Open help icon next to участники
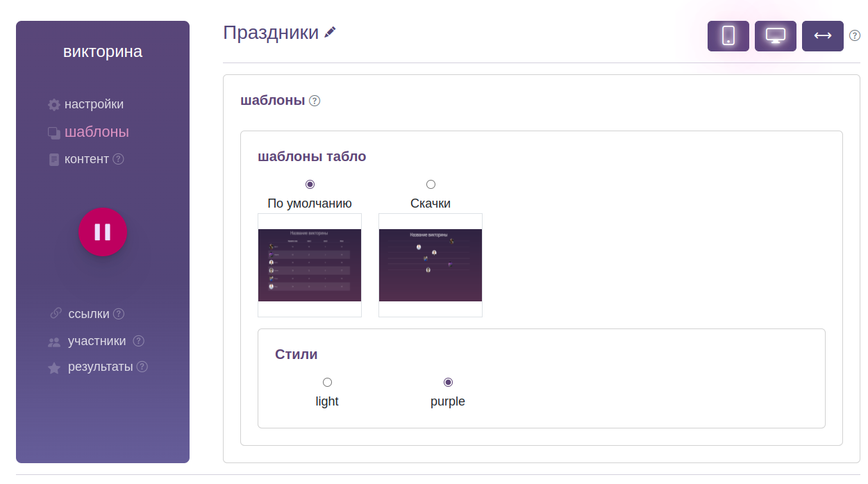Viewport: 868px width, 484px height. coord(139,341)
